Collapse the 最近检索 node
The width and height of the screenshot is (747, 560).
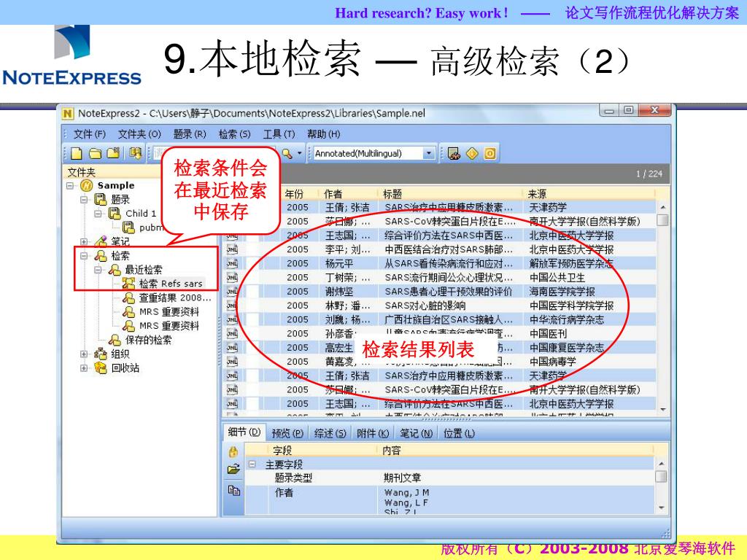(98, 270)
